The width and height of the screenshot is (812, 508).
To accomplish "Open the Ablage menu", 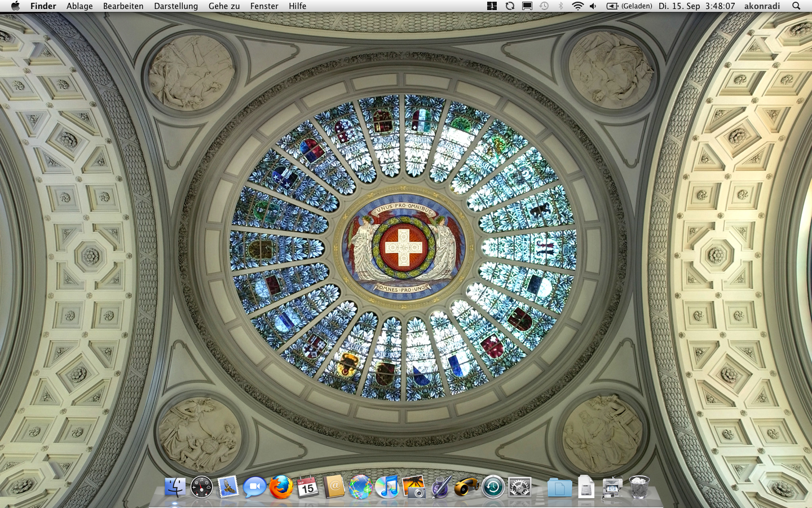I will [x=80, y=6].
